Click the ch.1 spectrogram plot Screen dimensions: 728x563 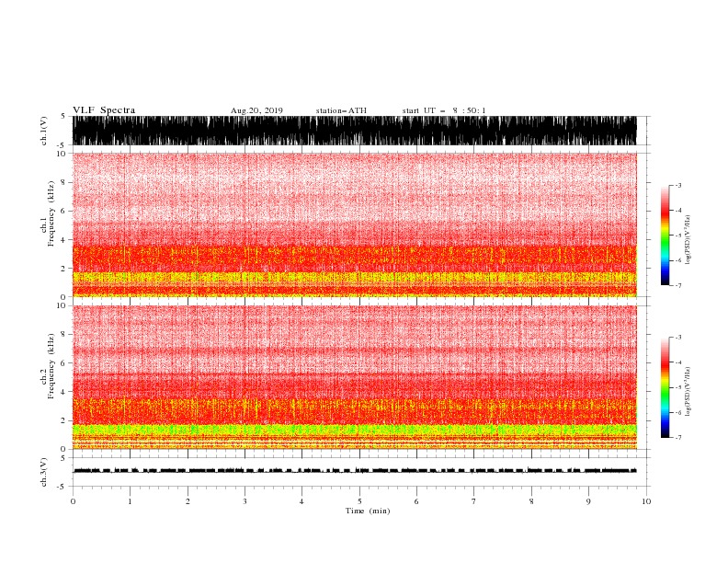click(x=355, y=224)
